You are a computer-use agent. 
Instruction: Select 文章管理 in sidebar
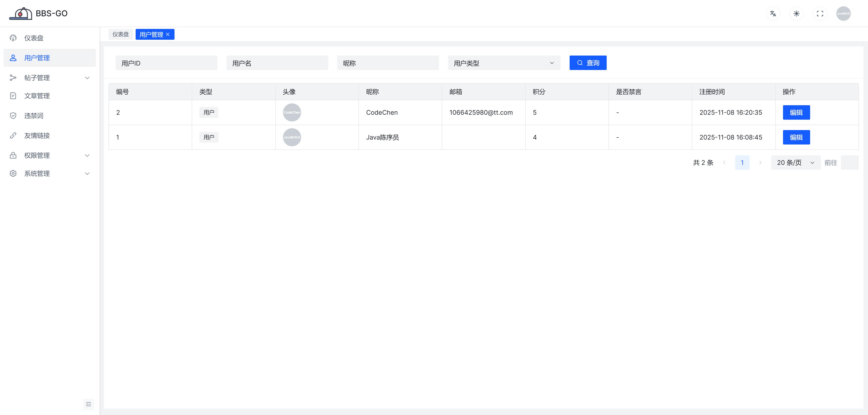pos(37,96)
